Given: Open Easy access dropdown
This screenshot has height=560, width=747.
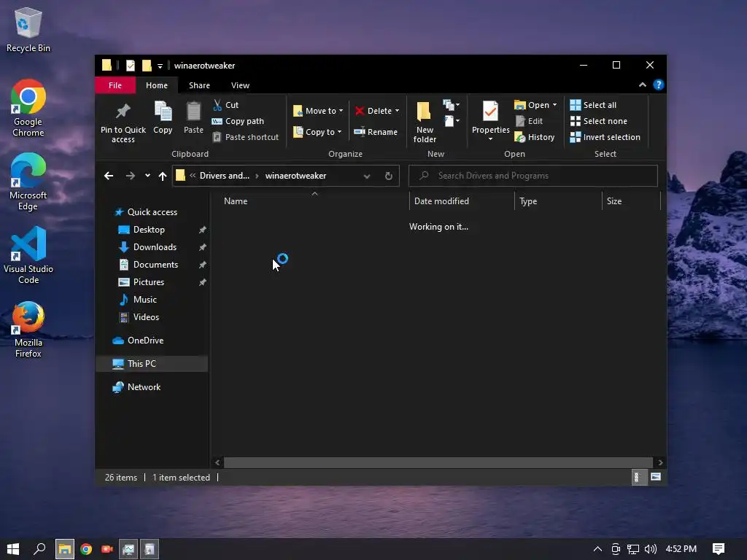Looking at the screenshot, I should tap(451, 121).
